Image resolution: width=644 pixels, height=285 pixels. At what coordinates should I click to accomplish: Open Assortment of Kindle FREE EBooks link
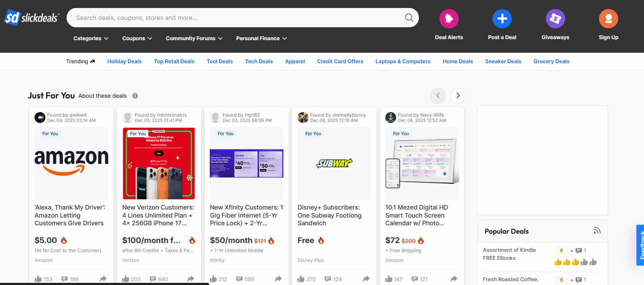509,254
